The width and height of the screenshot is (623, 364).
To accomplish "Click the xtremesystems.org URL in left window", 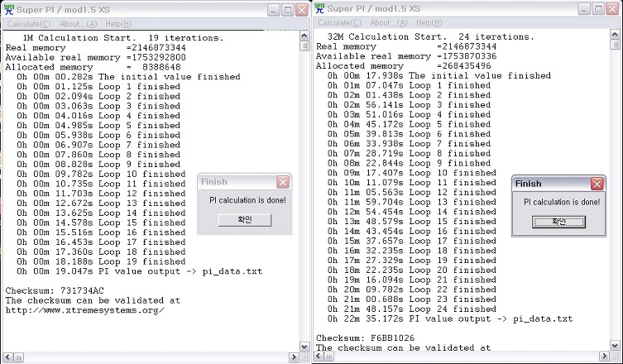I will coord(85,310).
